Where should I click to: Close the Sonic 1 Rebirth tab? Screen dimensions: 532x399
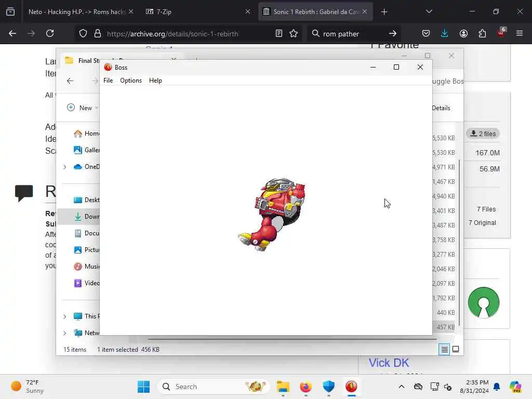[365, 12]
